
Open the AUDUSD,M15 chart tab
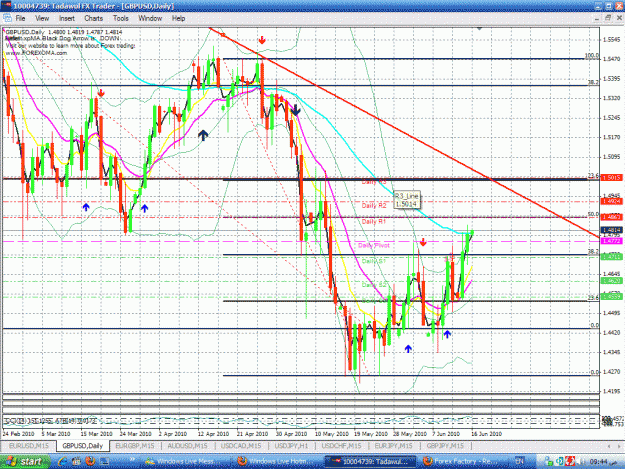pos(187,445)
